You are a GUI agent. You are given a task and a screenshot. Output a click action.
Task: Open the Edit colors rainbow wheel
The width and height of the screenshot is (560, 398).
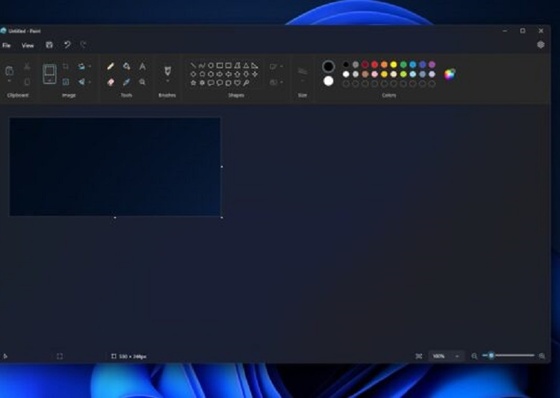tap(450, 74)
